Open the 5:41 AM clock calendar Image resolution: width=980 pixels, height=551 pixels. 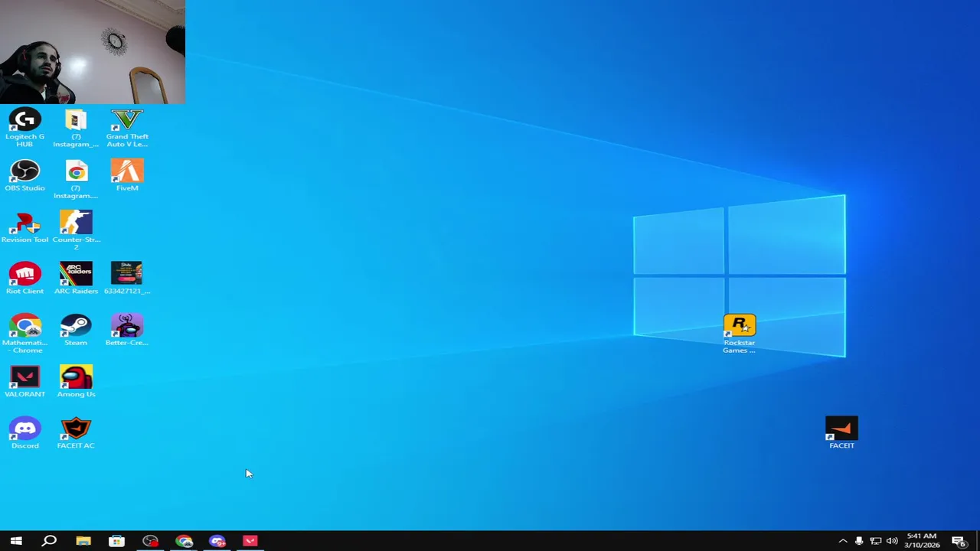tap(921, 541)
